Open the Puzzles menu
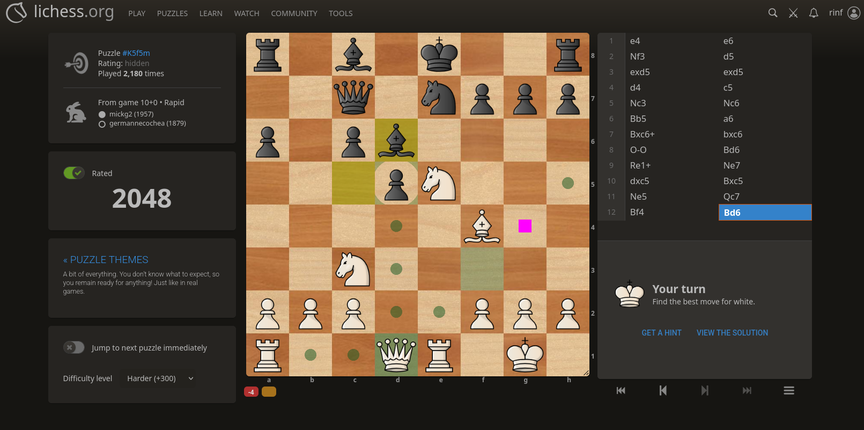Viewport: 864px width, 430px height. point(172,14)
